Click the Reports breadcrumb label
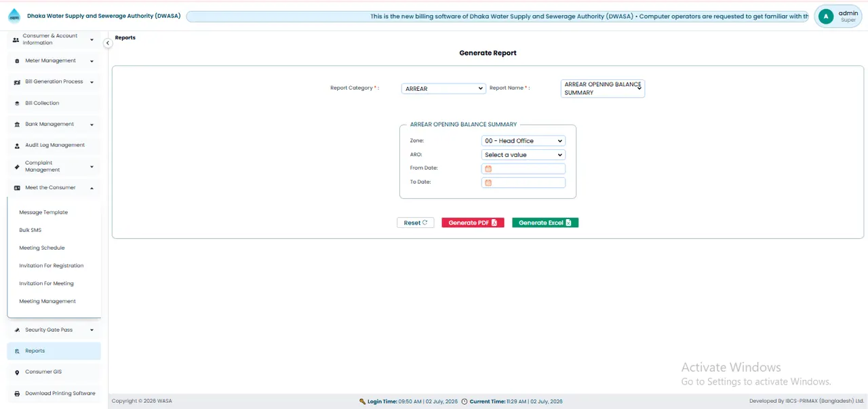 (x=125, y=38)
